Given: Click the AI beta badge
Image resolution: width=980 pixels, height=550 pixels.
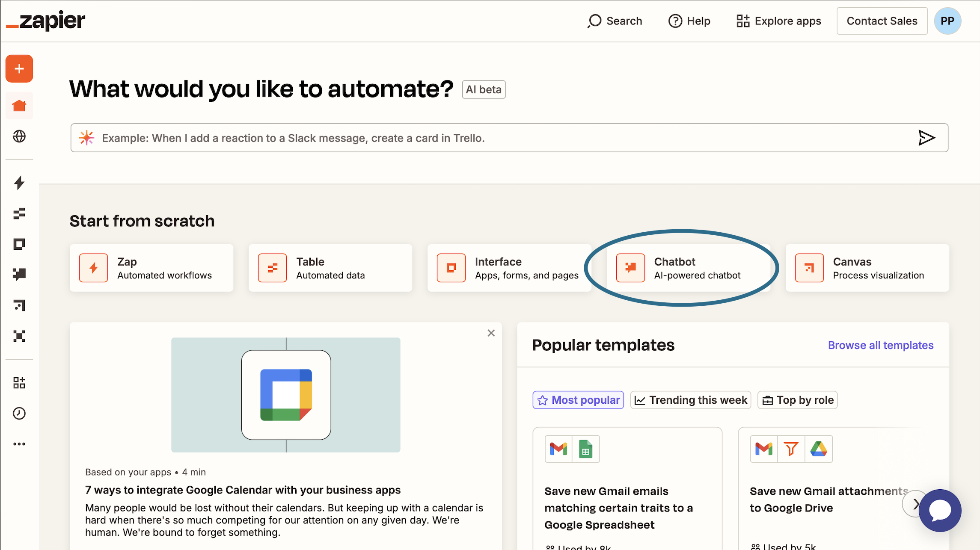Looking at the screenshot, I should pyautogui.click(x=484, y=89).
